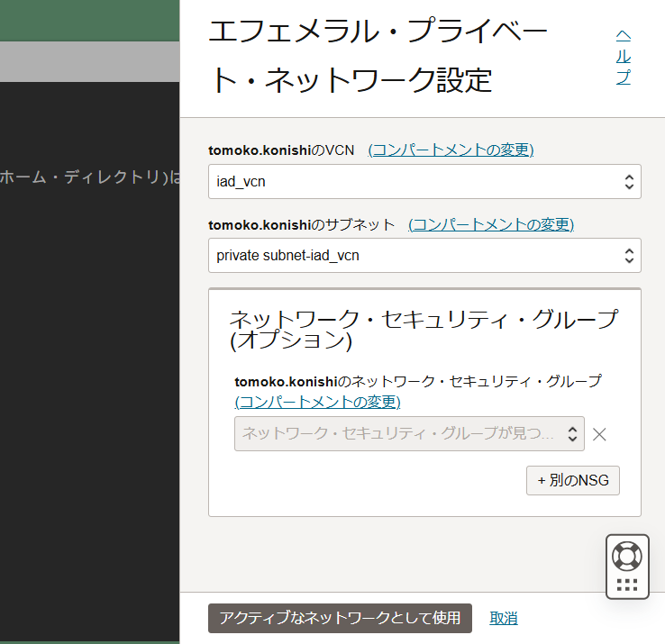Click コンパートメントの変更 link next to VCN label
This screenshot has width=665, height=644.
(451, 150)
